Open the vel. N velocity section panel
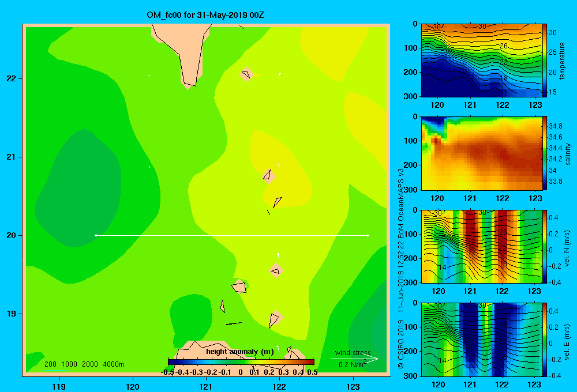This screenshot has width=577, height=392. 482,246
